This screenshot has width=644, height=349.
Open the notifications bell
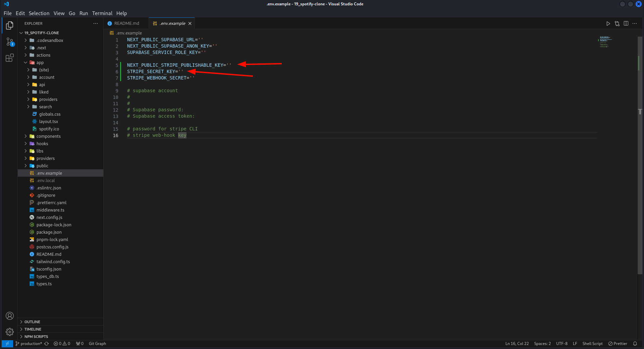635,344
